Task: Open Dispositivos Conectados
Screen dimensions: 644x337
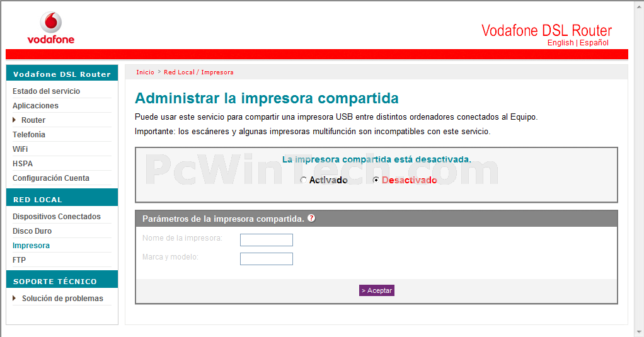Action: [x=57, y=216]
